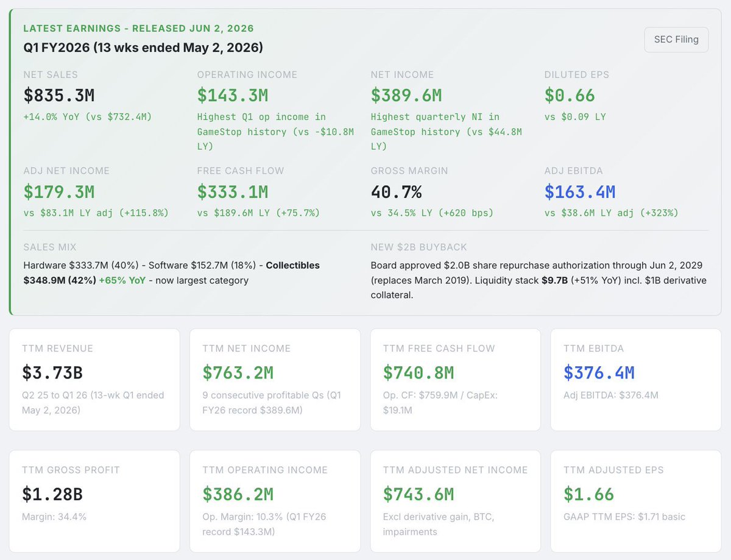Screen dimensions: 731x560
Task: Select the 'Q1 FY2026 (13 wks ended May 2, 2026)' title
Action: point(143,48)
